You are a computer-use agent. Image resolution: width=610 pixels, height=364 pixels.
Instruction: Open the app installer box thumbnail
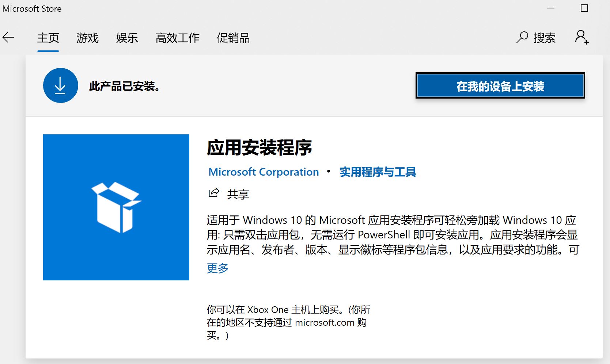pos(116,207)
